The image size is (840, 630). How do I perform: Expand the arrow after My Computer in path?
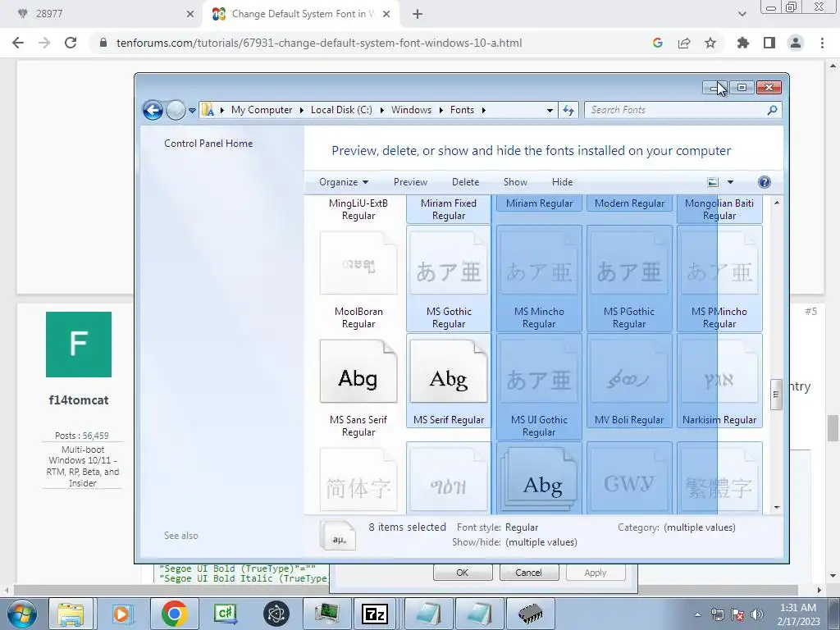click(x=302, y=111)
